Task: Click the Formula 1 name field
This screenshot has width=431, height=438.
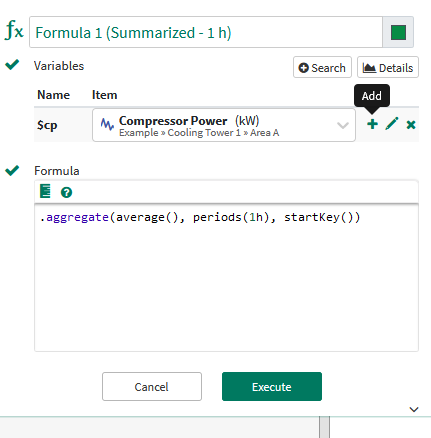Action: pyautogui.click(x=206, y=32)
